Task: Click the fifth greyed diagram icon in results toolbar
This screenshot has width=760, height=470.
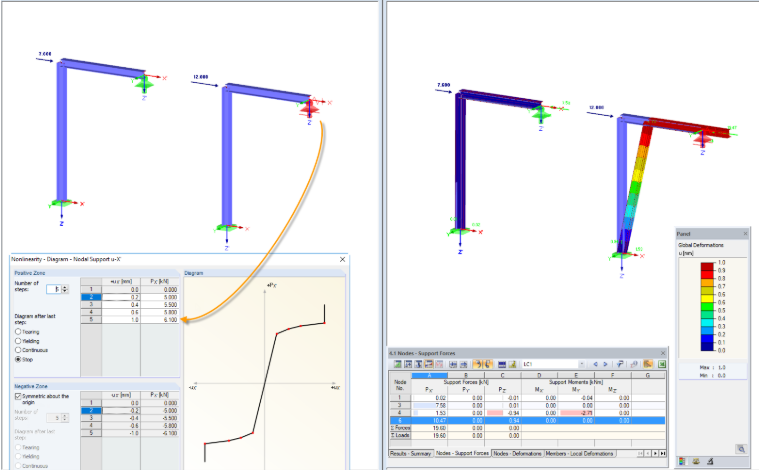Action: point(439,364)
